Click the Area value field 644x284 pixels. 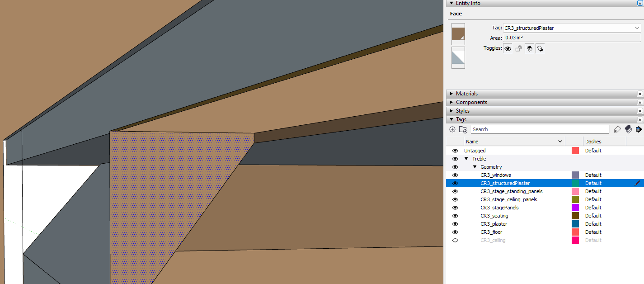click(x=572, y=38)
